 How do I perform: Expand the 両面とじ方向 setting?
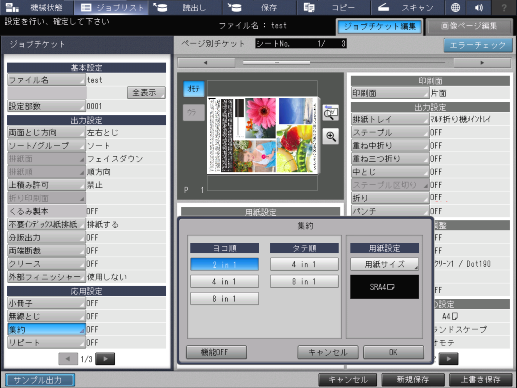tap(46, 133)
